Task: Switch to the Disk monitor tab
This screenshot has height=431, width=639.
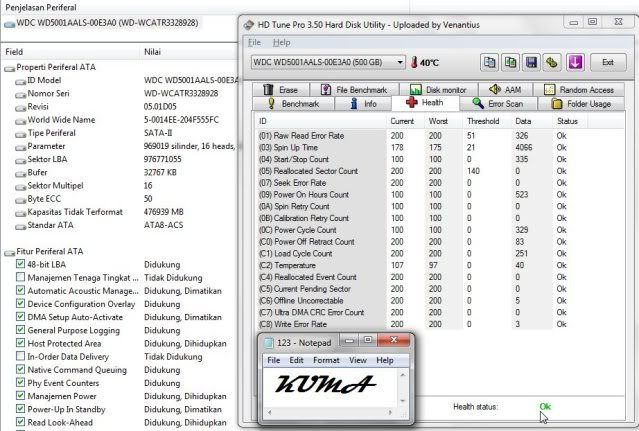Action: click(x=438, y=90)
